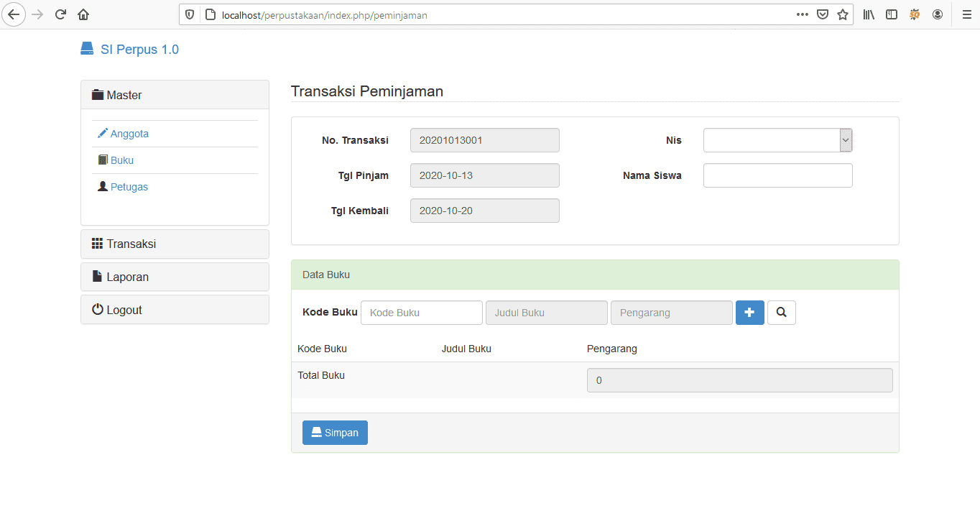This screenshot has height=506, width=980.
Task: Click the Logout power icon
Action: tap(98, 309)
